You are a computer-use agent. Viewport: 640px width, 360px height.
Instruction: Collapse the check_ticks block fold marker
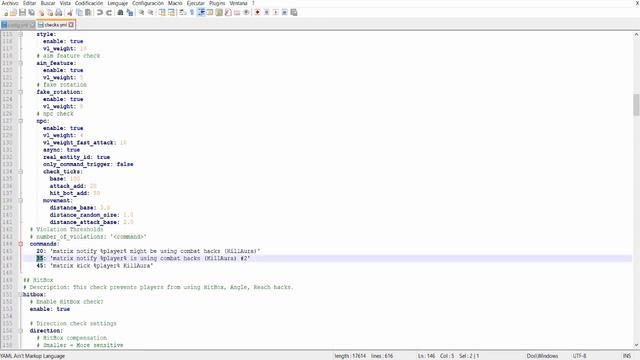[x=20, y=172]
